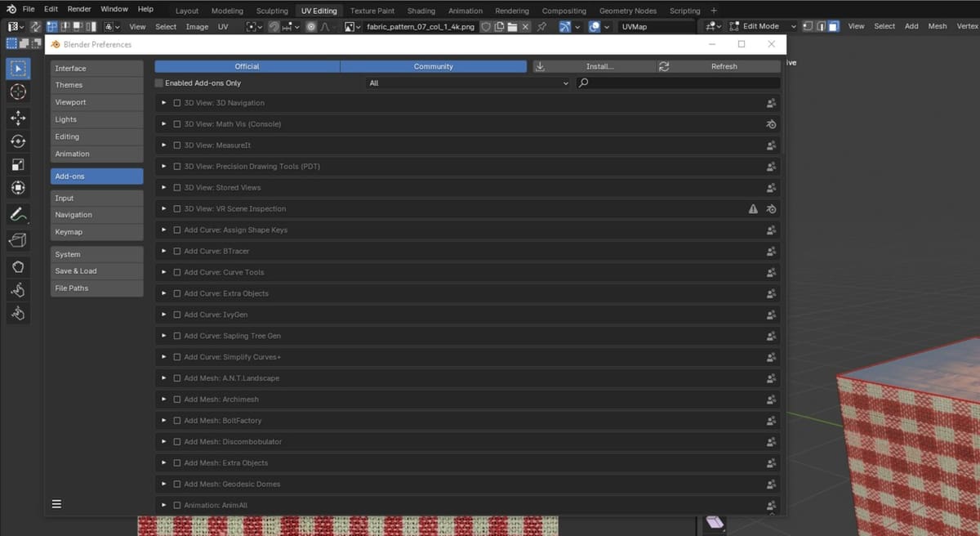Expand Add Curve: Assign Shape Keys row
Screen dimensions: 980x536
coord(164,230)
